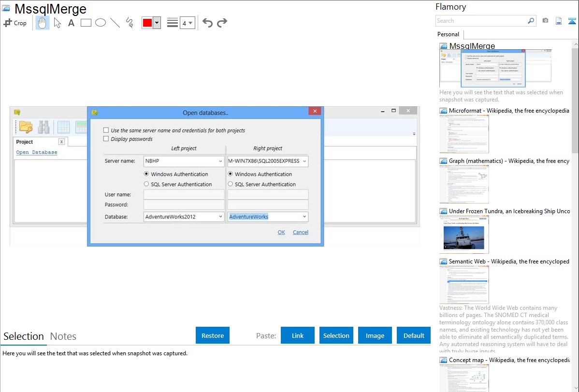Image resolution: width=579 pixels, height=392 pixels.
Task: Click the Open Database link
Action: (x=37, y=152)
